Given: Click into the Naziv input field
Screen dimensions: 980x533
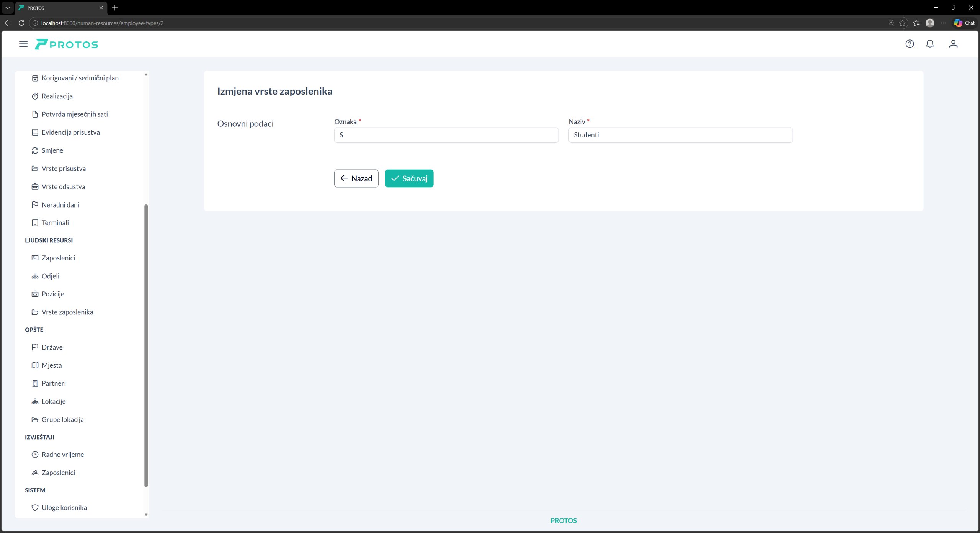Looking at the screenshot, I should [x=680, y=135].
